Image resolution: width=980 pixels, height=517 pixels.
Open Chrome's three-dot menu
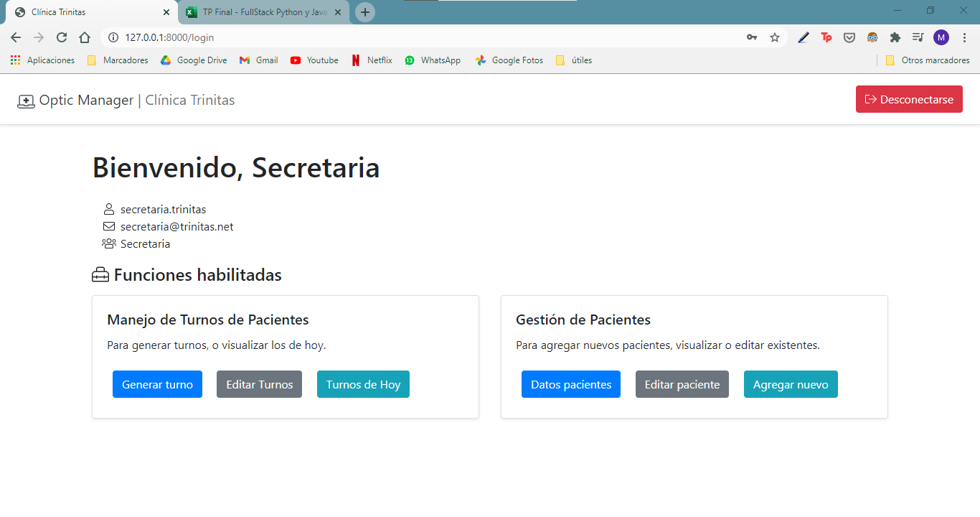click(964, 37)
